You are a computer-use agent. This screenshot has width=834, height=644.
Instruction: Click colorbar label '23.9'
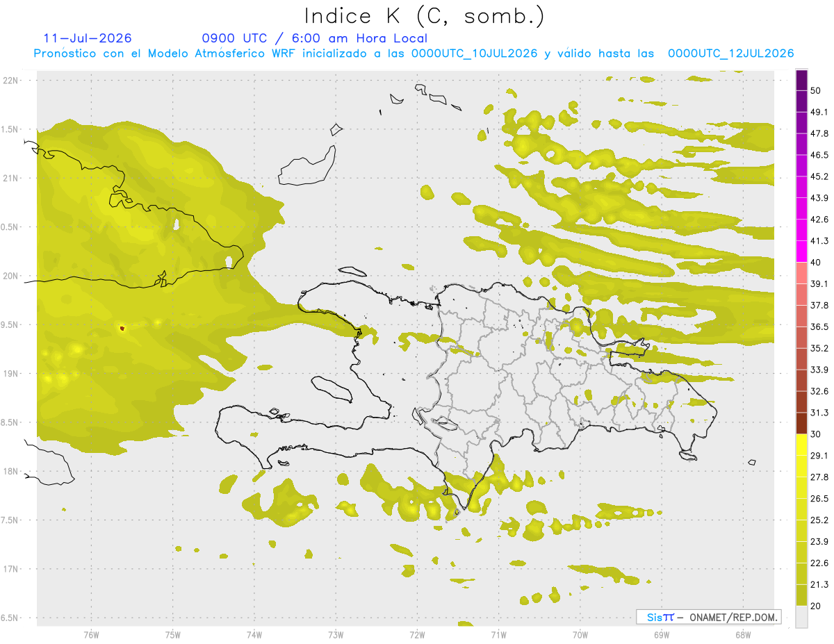click(819, 541)
